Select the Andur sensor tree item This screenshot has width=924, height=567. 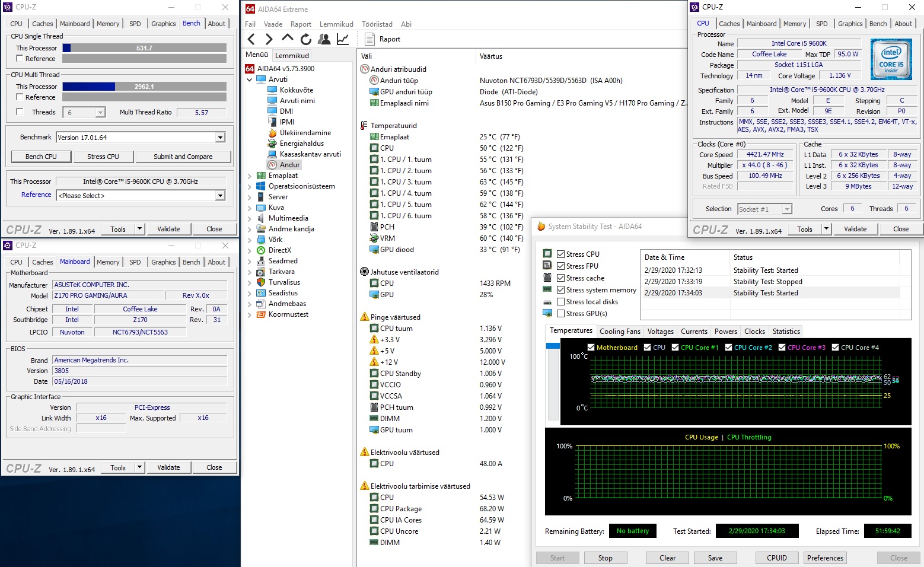[290, 165]
